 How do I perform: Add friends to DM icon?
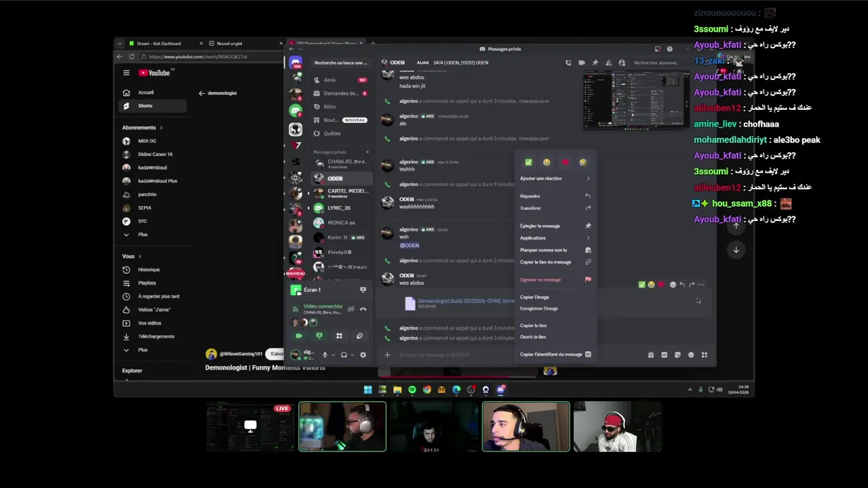[x=608, y=62]
